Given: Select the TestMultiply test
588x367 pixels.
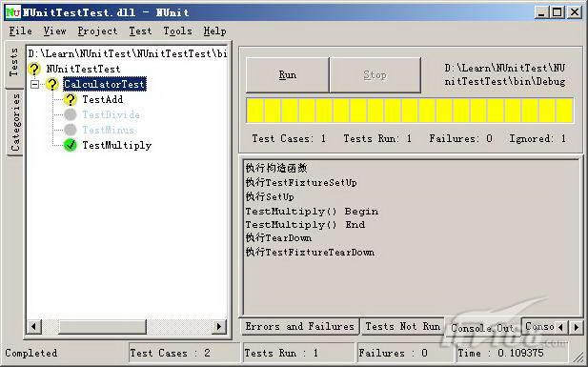Looking at the screenshot, I should click(x=116, y=145).
